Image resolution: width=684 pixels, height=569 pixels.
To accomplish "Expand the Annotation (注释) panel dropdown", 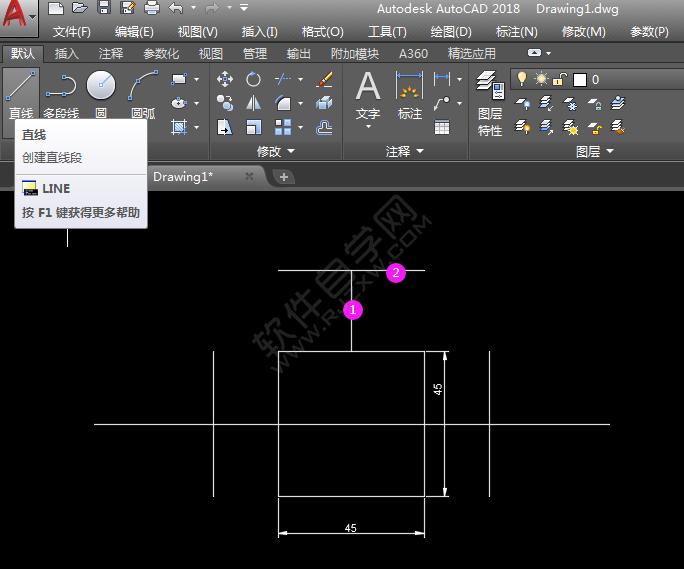I will coord(405,151).
